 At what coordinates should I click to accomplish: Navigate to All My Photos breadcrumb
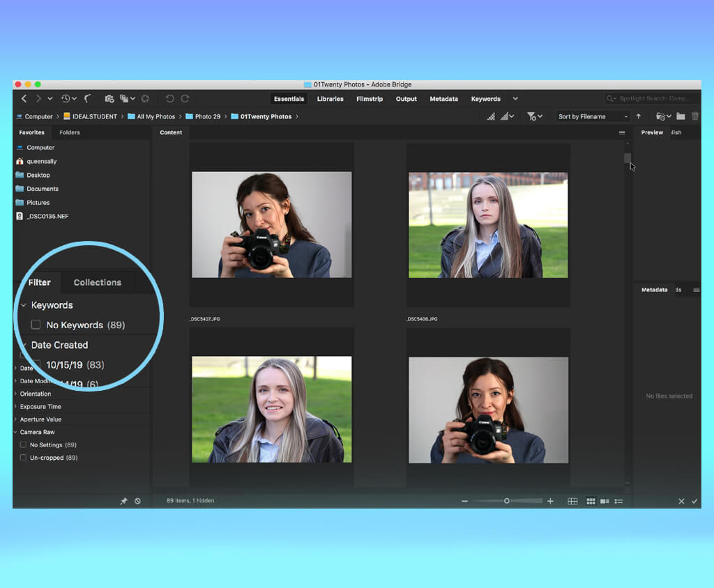coord(151,116)
